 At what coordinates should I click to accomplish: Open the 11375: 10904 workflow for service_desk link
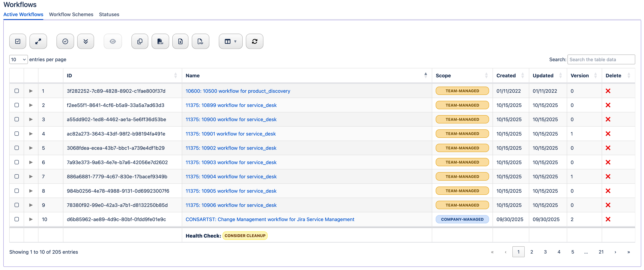(231, 176)
